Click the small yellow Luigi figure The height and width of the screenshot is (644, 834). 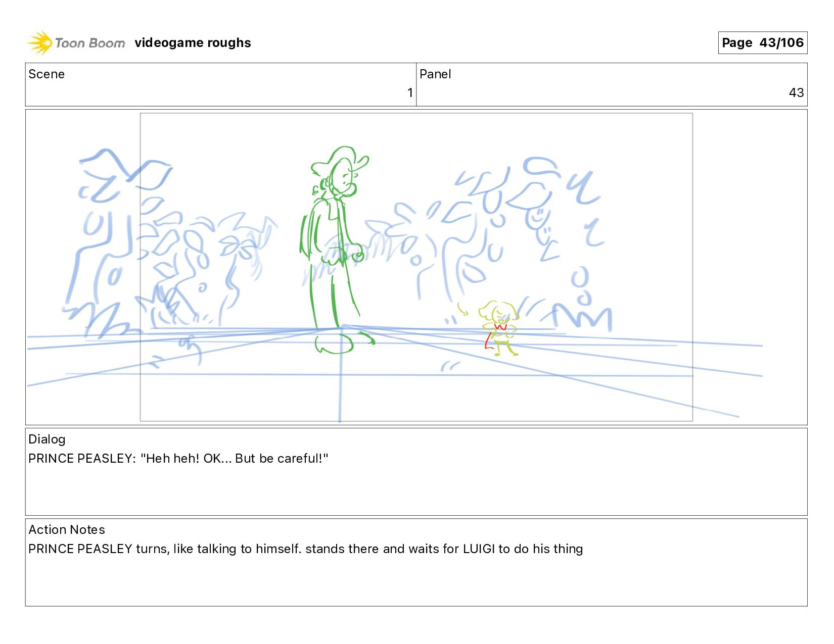pyautogui.click(x=498, y=328)
